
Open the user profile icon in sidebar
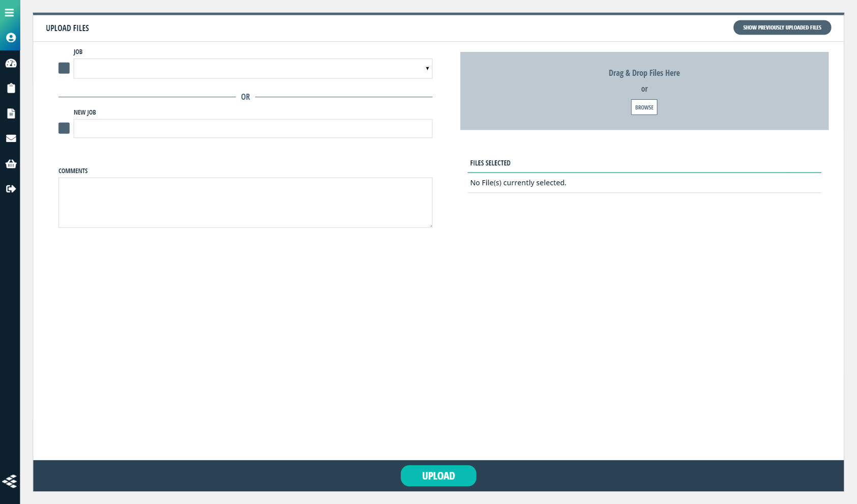[11, 38]
